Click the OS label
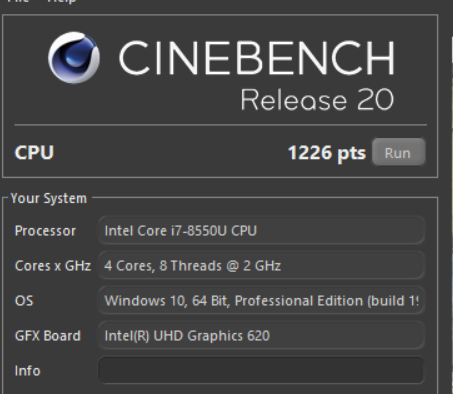The width and height of the screenshot is (453, 394). pos(24,301)
